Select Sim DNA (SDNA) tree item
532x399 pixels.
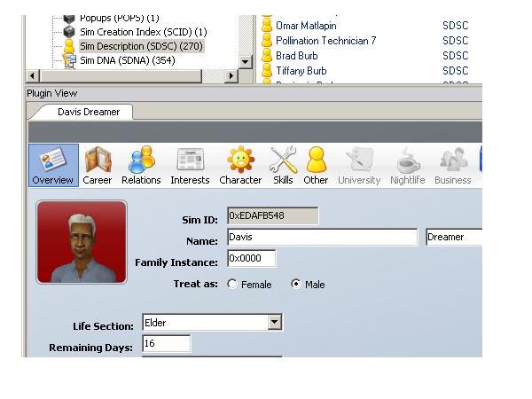[x=128, y=60]
